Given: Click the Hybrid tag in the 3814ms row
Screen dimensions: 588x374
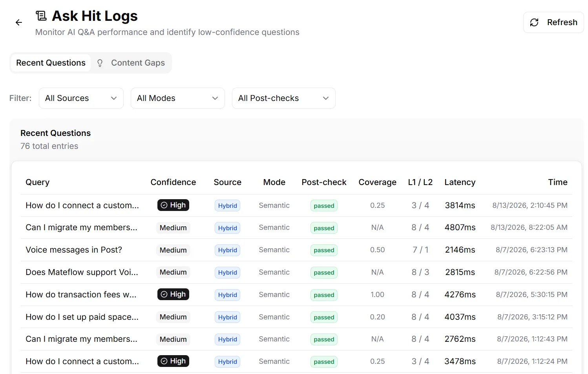Looking at the screenshot, I should click(x=228, y=205).
